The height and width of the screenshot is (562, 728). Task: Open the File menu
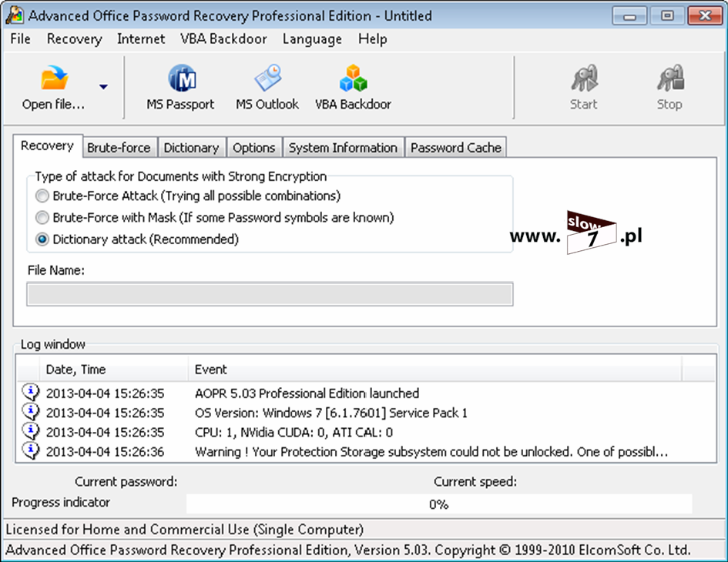tap(21, 39)
